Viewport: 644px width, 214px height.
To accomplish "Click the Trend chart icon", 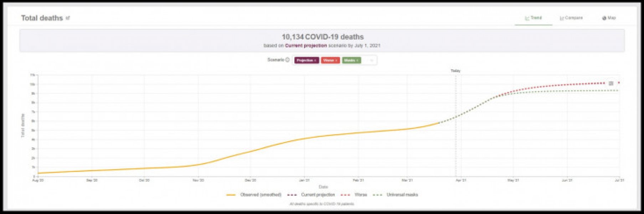I will point(527,18).
